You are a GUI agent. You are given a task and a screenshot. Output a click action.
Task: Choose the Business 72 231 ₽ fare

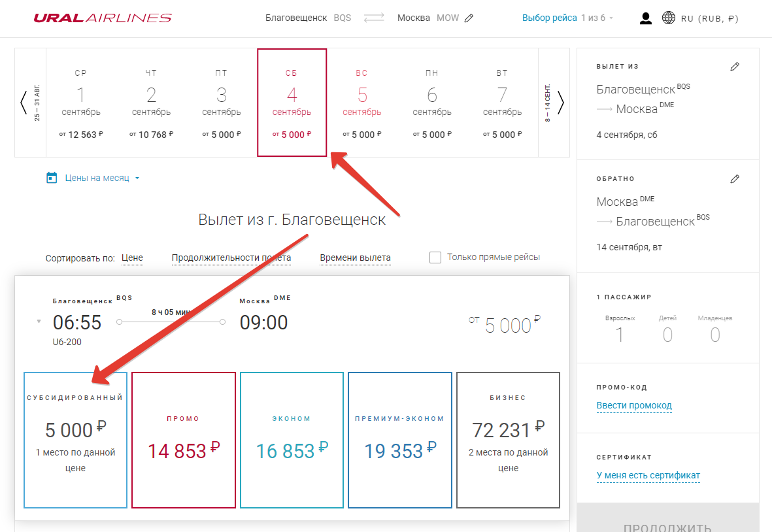click(x=508, y=440)
